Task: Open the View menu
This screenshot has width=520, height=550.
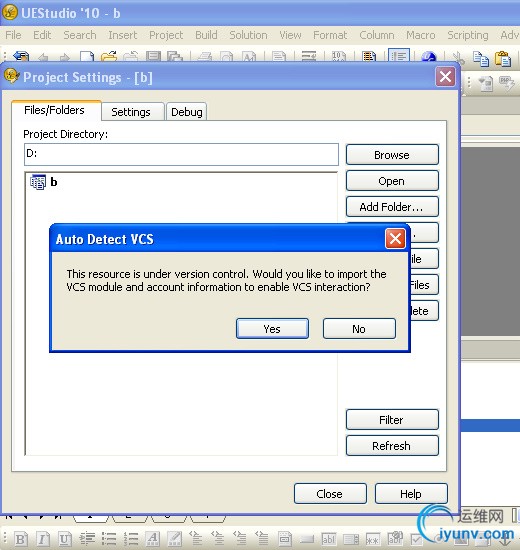Action: pos(290,35)
